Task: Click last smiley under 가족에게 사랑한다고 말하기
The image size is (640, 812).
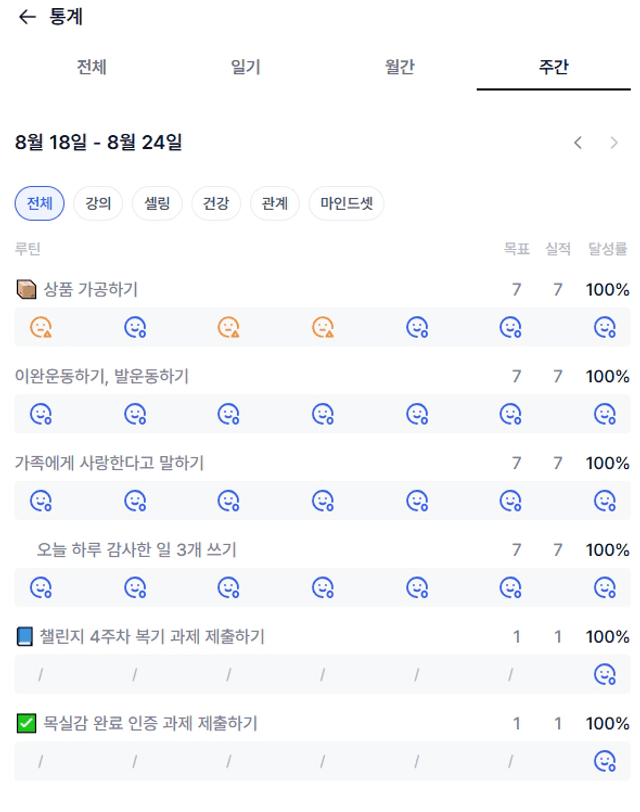Action: pos(605,501)
